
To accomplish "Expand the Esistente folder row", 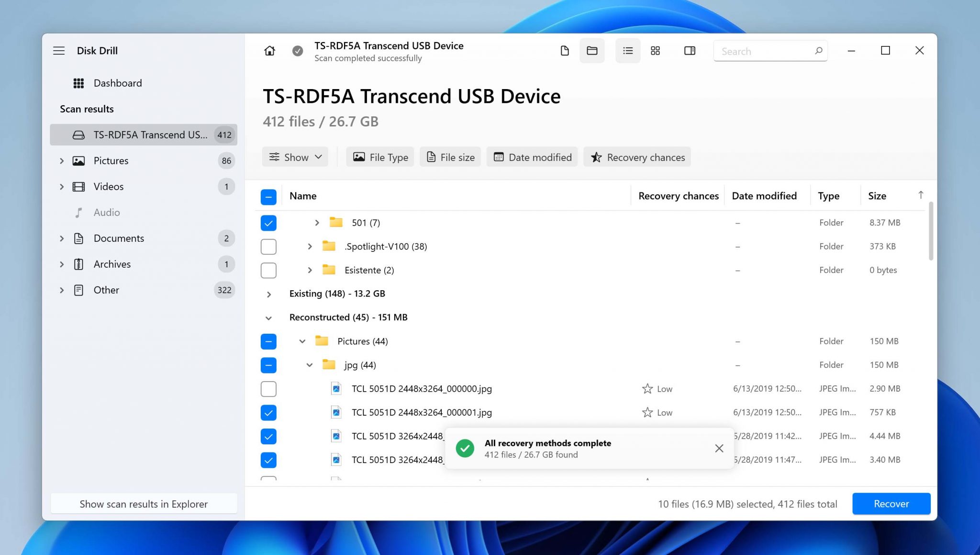I will tap(309, 270).
